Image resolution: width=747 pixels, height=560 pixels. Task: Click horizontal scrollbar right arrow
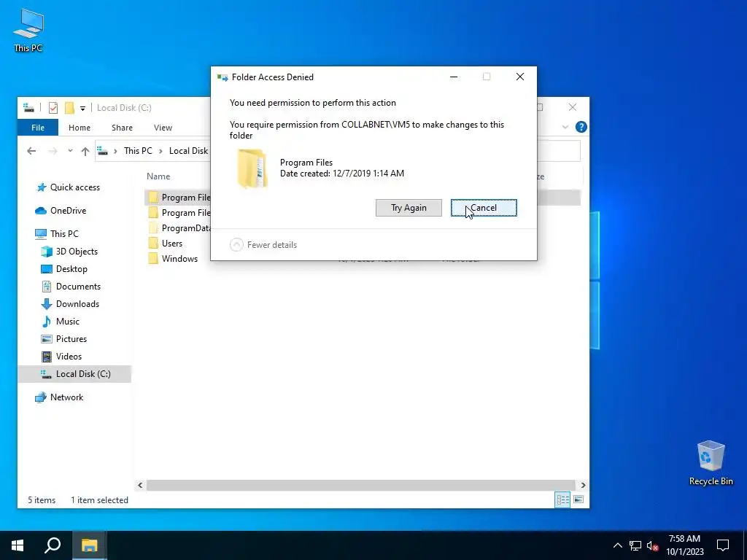pyautogui.click(x=583, y=485)
